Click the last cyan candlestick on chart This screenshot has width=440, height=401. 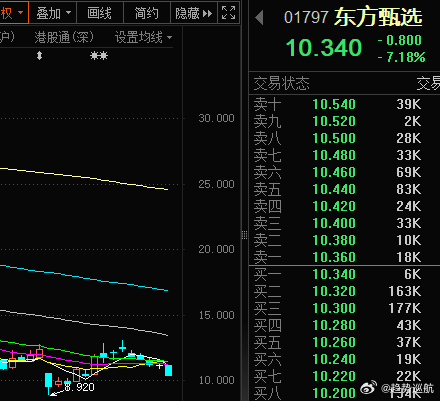pos(168,370)
